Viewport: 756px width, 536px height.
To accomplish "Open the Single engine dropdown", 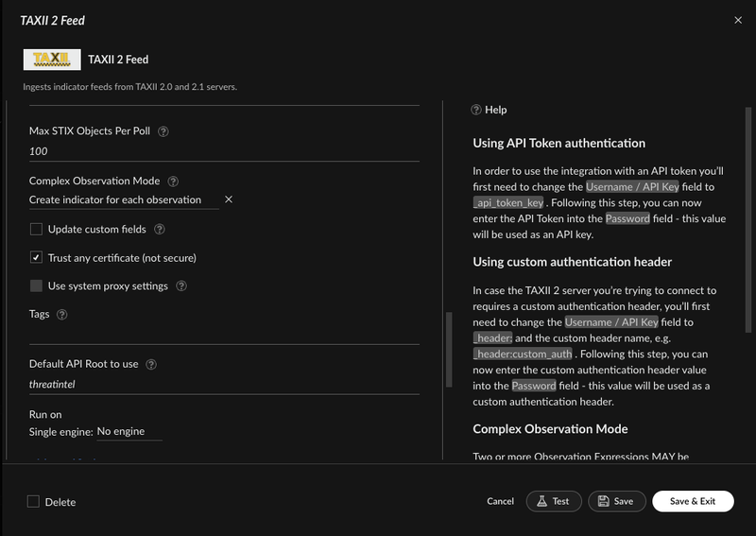I will pyautogui.click(x=129, y=431).
